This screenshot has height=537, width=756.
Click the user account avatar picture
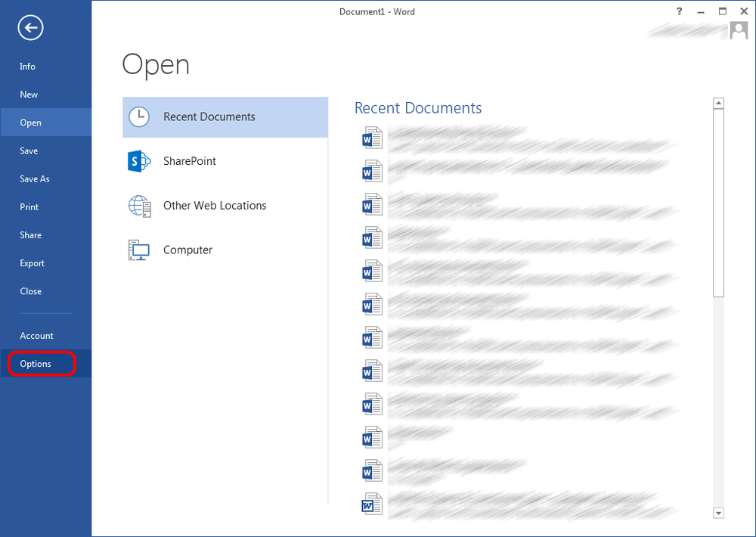[738, 30]
